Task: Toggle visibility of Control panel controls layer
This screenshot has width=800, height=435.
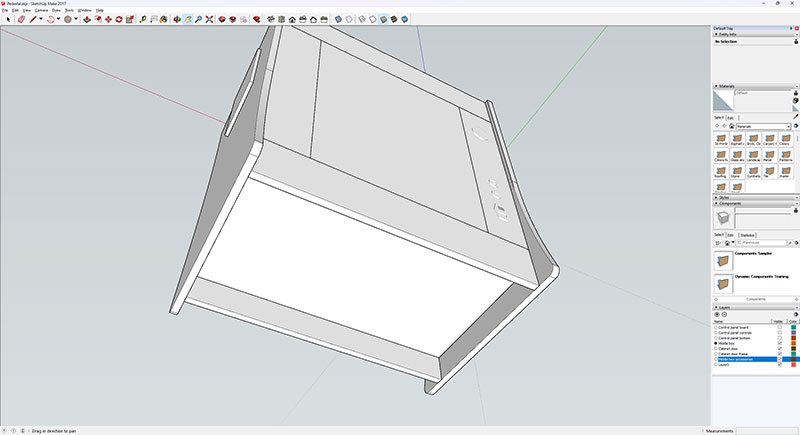Action: pos(780,332)
